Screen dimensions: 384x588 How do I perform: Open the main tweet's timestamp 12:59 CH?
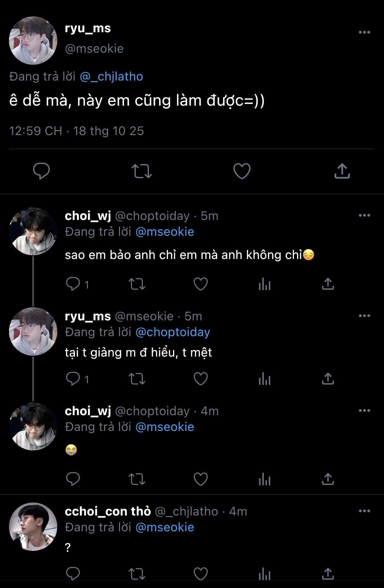[36, 131]
